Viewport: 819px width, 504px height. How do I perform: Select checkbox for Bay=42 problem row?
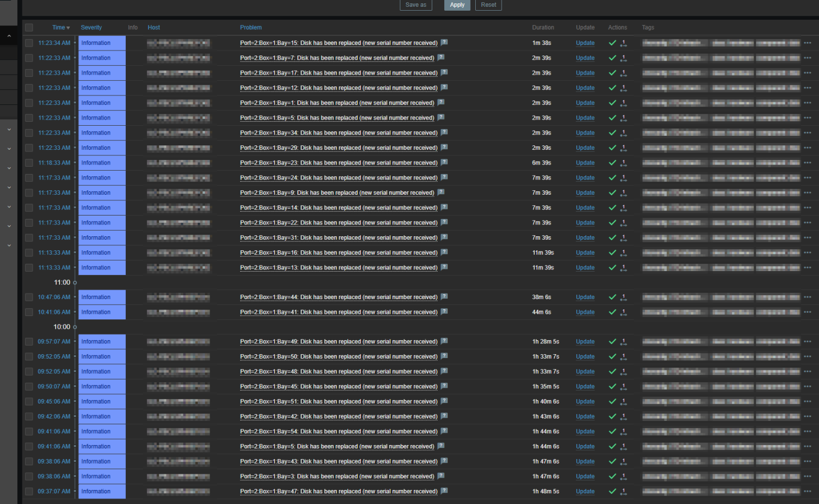coord(29,416)
